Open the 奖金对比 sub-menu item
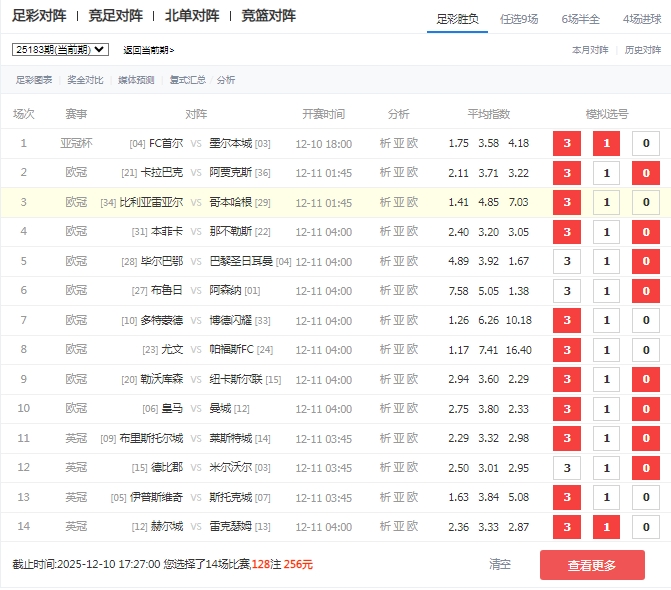671x590 pixels. click(x=85, y=80)
